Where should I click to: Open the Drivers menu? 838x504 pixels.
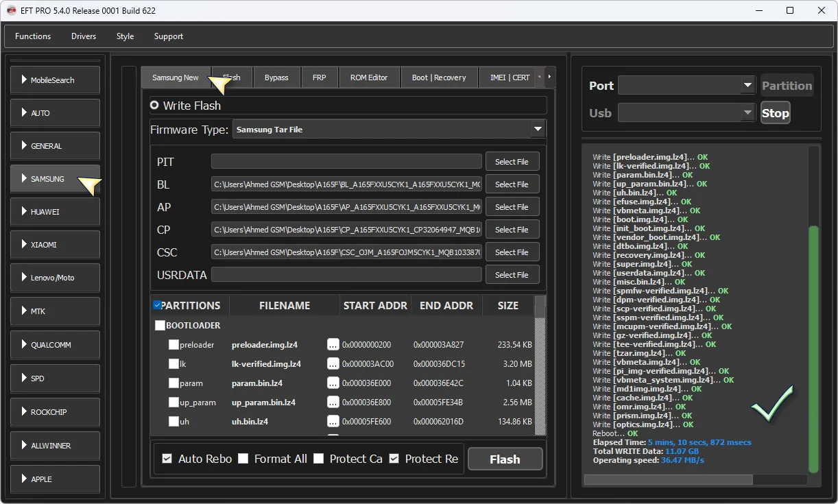point(84,36)
